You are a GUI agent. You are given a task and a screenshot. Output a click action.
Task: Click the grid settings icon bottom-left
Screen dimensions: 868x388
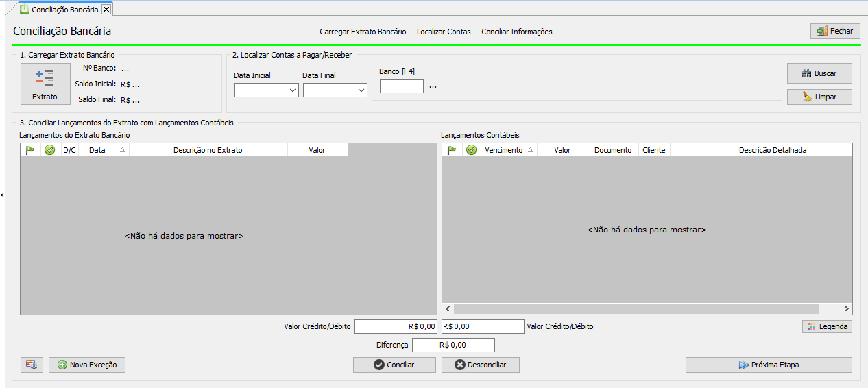click(x=32, y=365)
